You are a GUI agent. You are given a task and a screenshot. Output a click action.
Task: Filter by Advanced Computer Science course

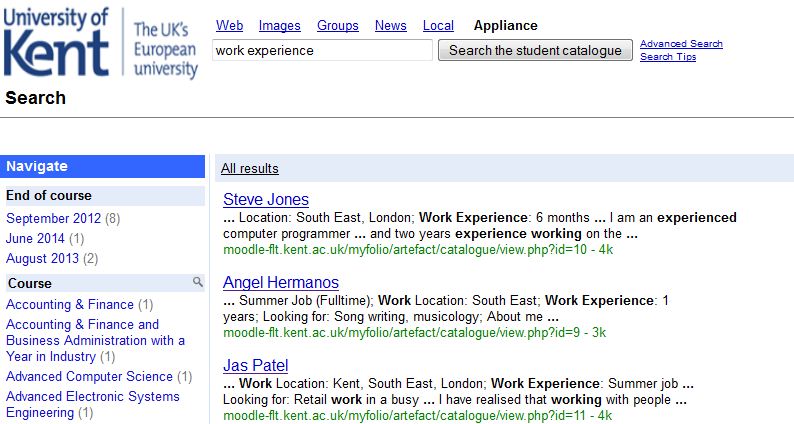point(89,376)
